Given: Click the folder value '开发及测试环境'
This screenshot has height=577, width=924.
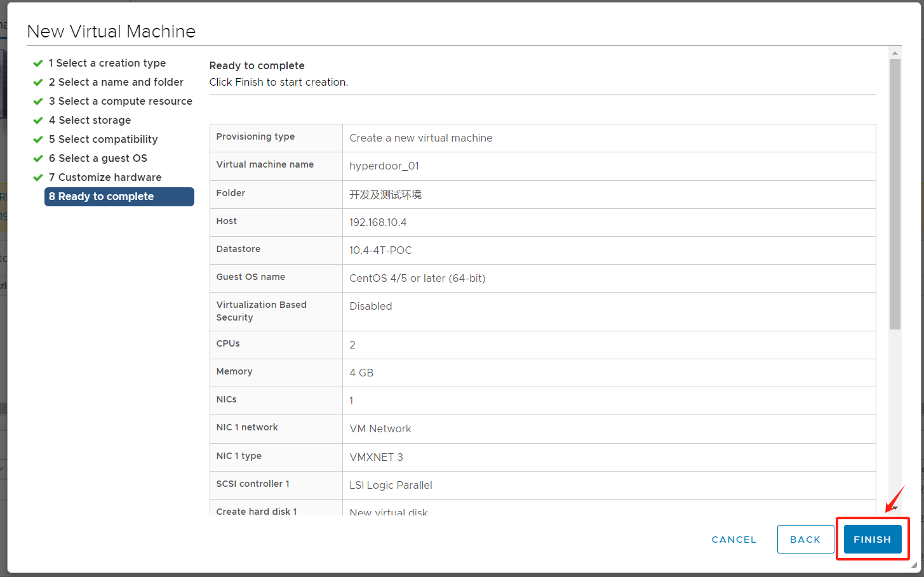Looking at the screenshot, I should point(385,194).
